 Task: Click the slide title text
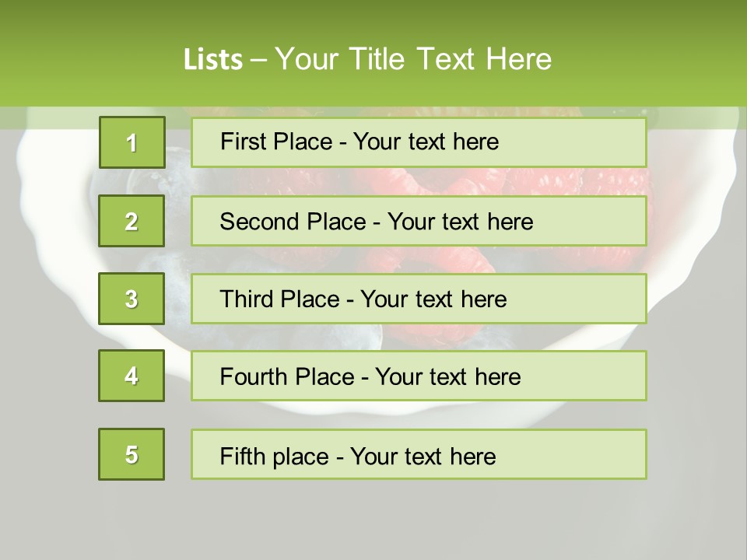pos(367,59)
